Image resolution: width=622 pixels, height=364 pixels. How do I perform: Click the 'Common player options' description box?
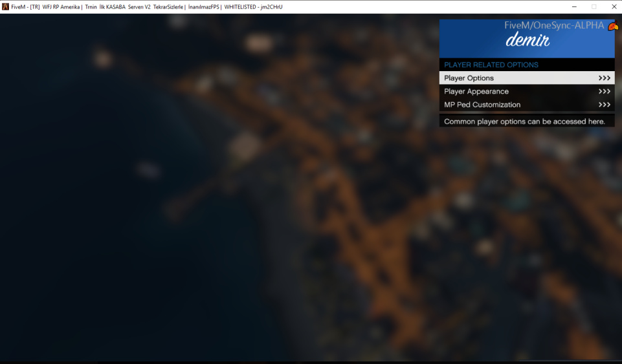pos(527,121)
